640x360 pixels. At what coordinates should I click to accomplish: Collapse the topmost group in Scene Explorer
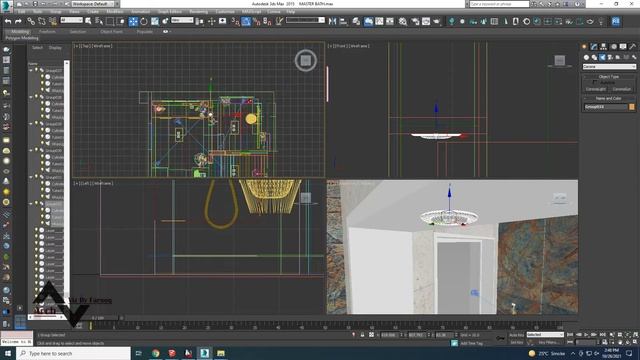click(31, 70)
